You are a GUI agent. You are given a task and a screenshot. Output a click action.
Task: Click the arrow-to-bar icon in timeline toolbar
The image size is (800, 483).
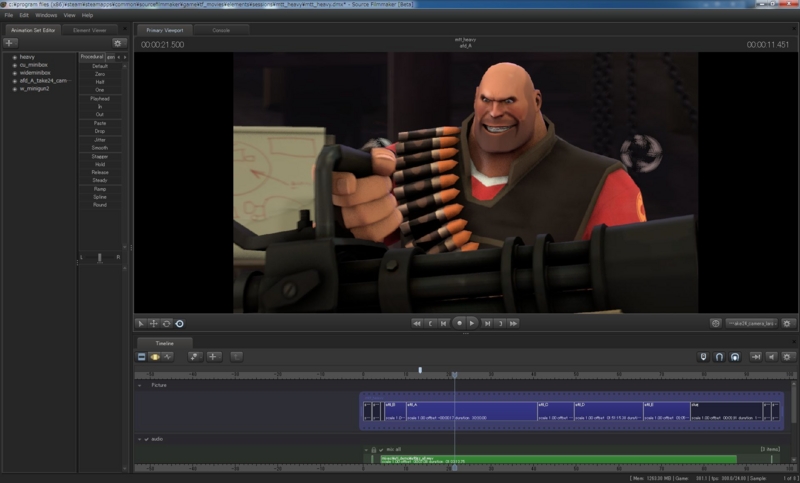(756, 357)
